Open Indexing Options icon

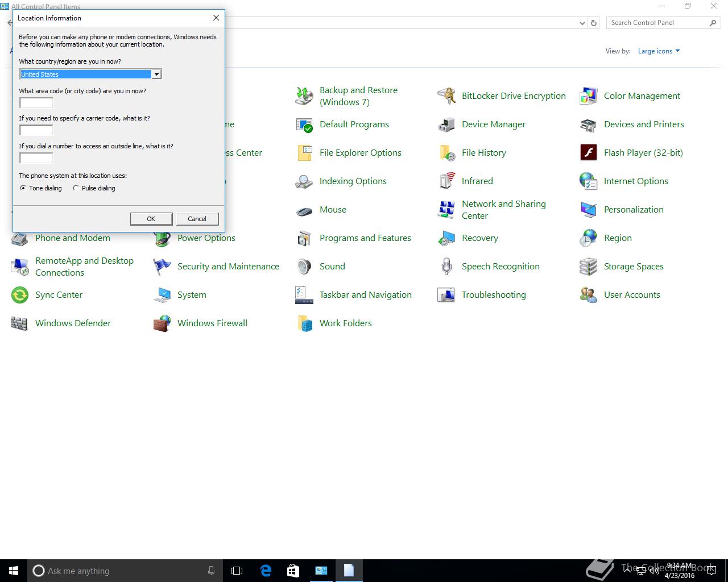point(304,181)
